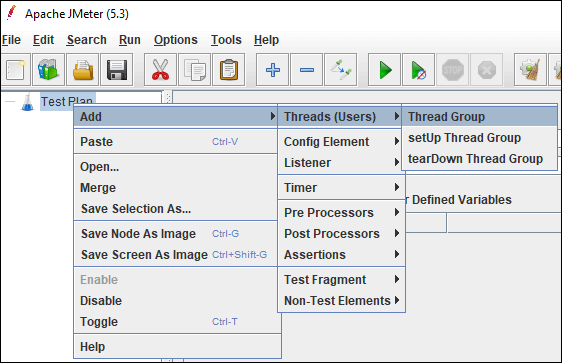
Task: Click Start no pauses icon
Action: pyautogui.click(x=418, y=70)
